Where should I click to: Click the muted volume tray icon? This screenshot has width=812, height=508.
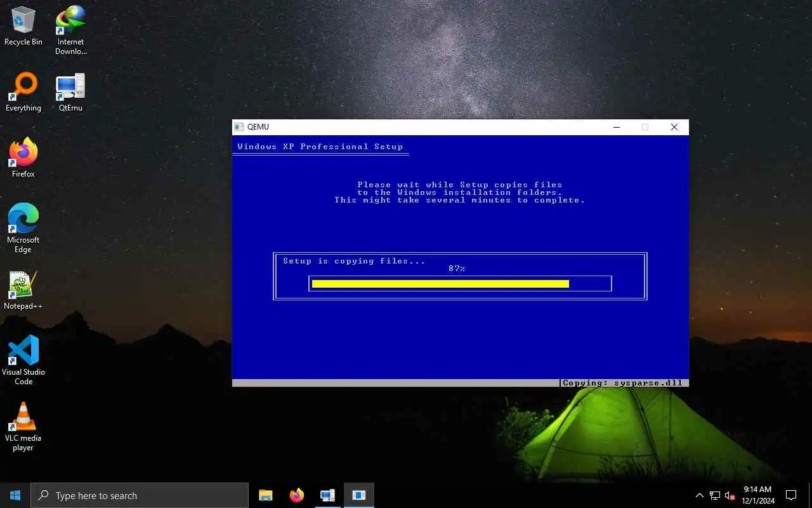pos(730,495)
